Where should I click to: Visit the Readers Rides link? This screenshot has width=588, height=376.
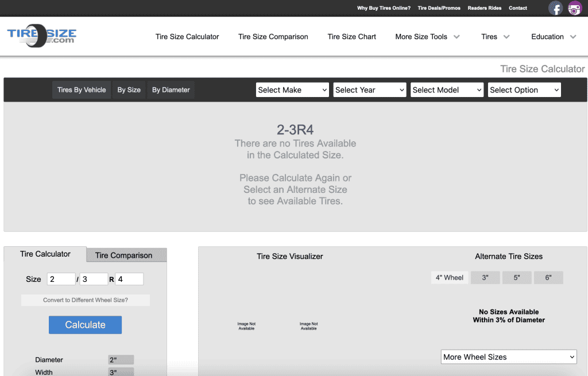pos(485,8)
